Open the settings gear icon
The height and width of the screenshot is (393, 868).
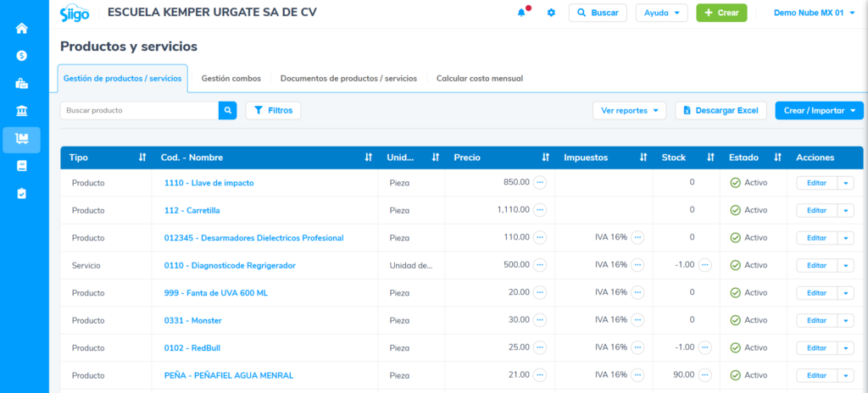point(551,12)
